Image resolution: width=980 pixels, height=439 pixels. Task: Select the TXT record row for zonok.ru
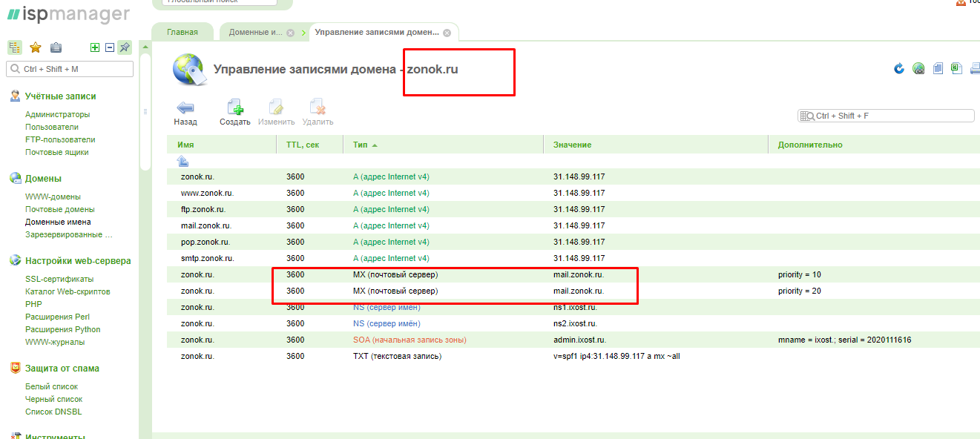click(x=397, y=356)
